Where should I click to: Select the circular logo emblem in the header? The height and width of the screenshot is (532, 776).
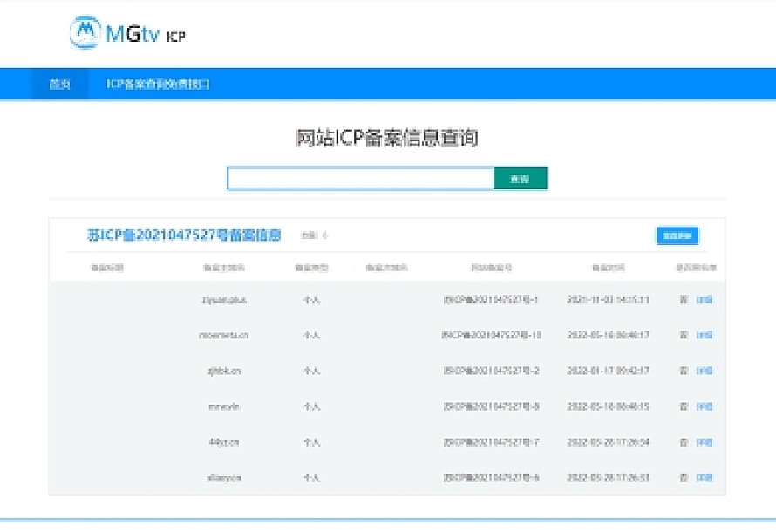coord(85,32)
